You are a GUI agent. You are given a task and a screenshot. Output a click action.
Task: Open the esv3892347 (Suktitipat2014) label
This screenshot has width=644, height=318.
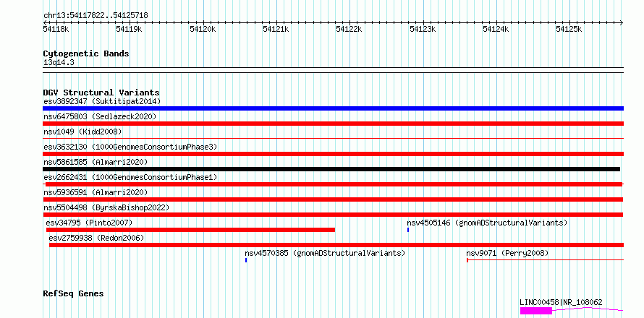tap(102, 101)
